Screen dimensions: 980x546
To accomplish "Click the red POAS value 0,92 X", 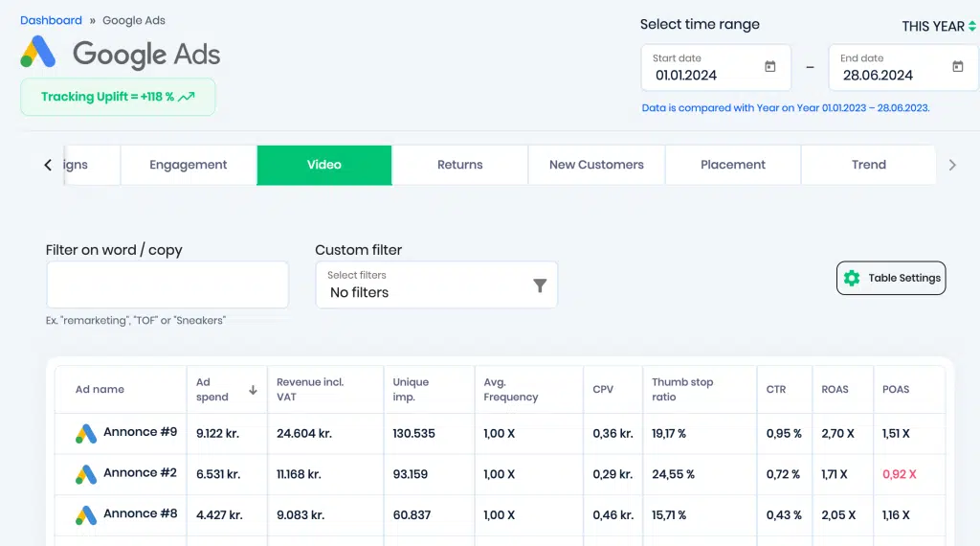I will tap(900, 474).
